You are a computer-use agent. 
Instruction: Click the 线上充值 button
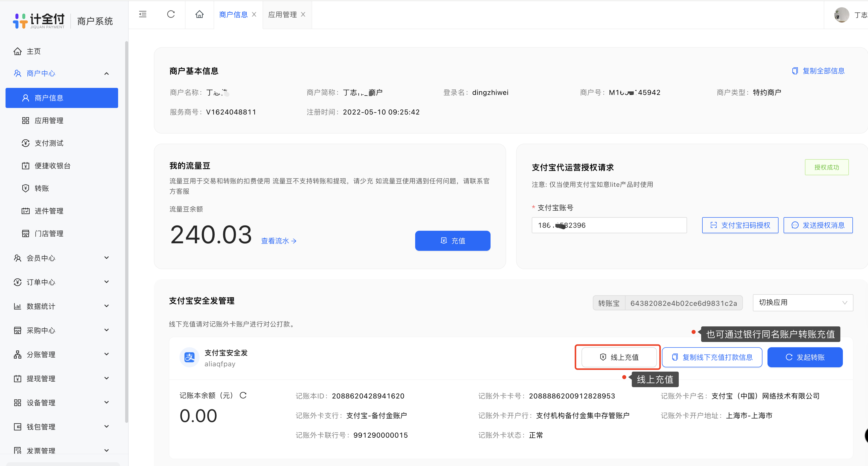tap(619, 357)
